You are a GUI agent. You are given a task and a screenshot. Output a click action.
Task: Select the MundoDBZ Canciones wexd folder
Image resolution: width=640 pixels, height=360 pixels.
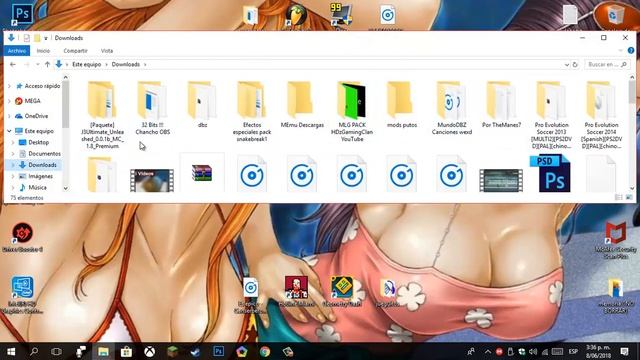(451, 108)
